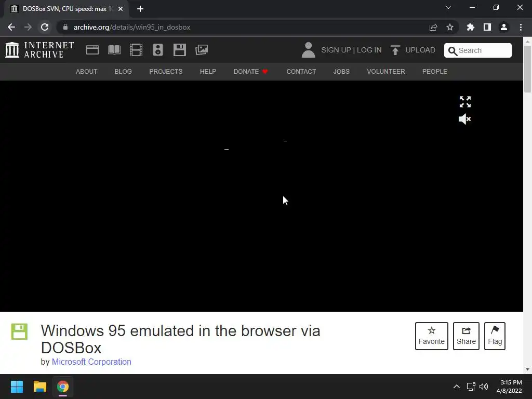Image resolution: width=532 pixels, height=399 pixels.
Task: Open the VOLUNTEER menu item
Action: pos(386,72)
